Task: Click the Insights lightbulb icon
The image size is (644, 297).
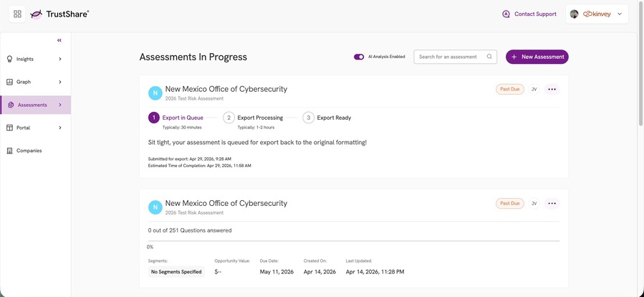Action: click(x=10, y=60)
